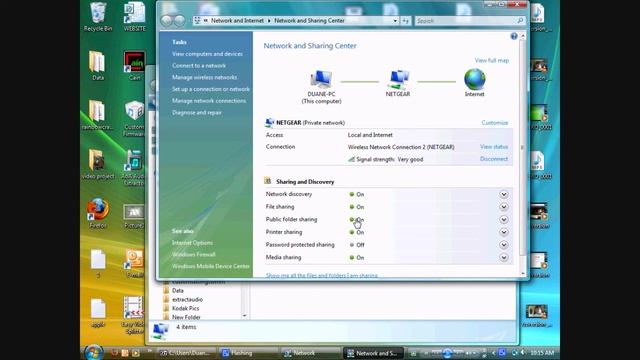Image resolution: width=640 pixels, height=360 pixels.
Task: Click the network icon in the Explorer status bar
Action: 160,331
